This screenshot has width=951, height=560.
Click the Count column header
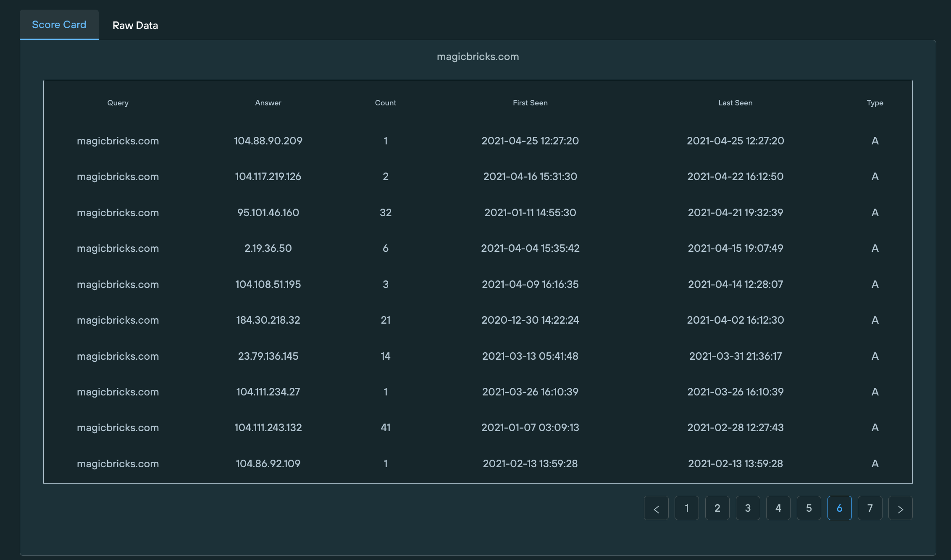tap(386, 103)
